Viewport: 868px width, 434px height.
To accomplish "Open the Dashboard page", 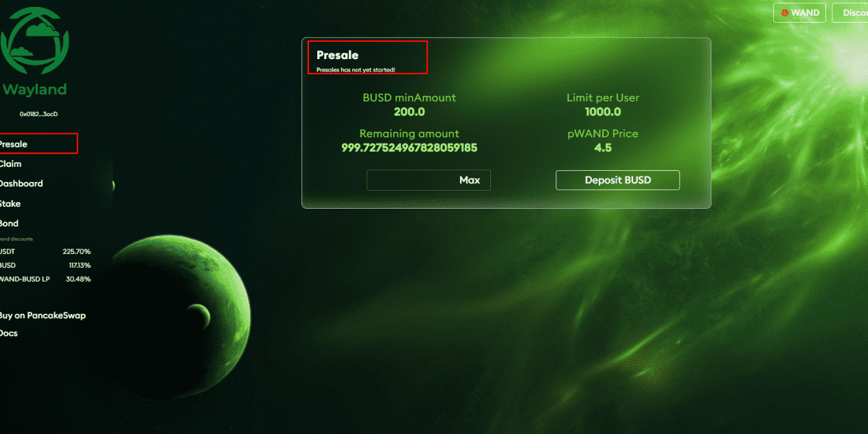I will click(x=21, y=183).
